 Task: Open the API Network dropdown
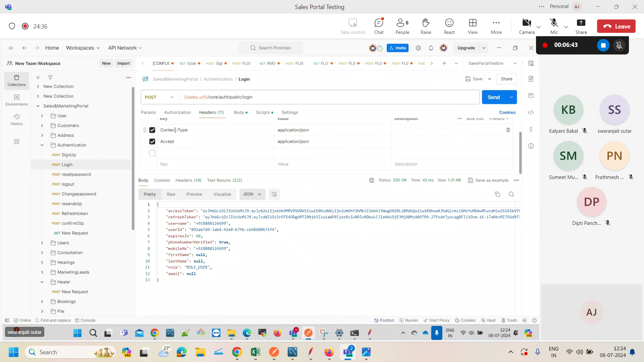125,48
